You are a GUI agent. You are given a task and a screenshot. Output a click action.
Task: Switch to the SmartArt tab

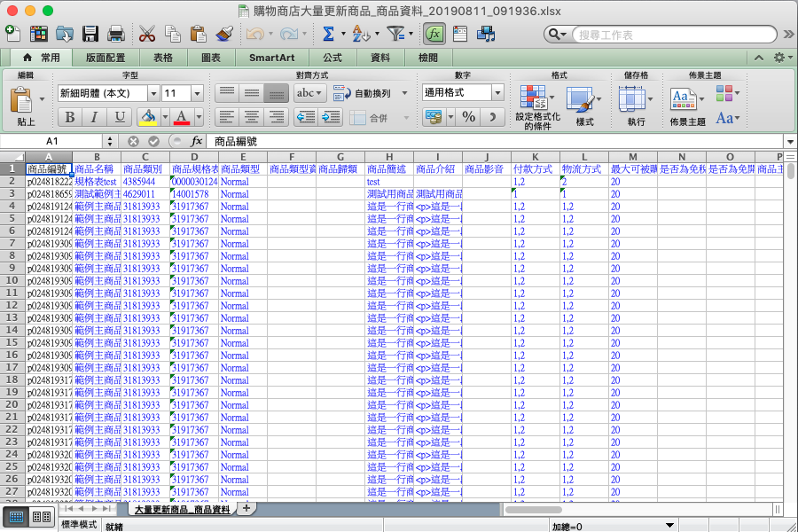pos(272,58)
